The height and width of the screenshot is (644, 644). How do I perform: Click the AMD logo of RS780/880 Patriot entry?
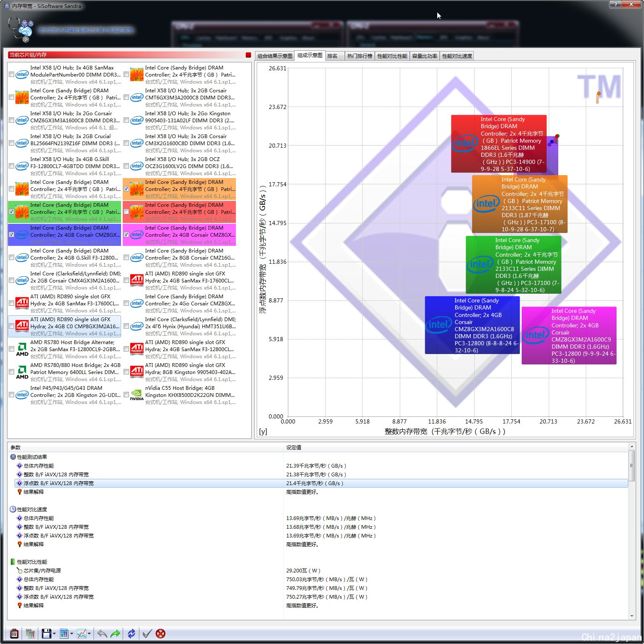click(x=22, y=372)
